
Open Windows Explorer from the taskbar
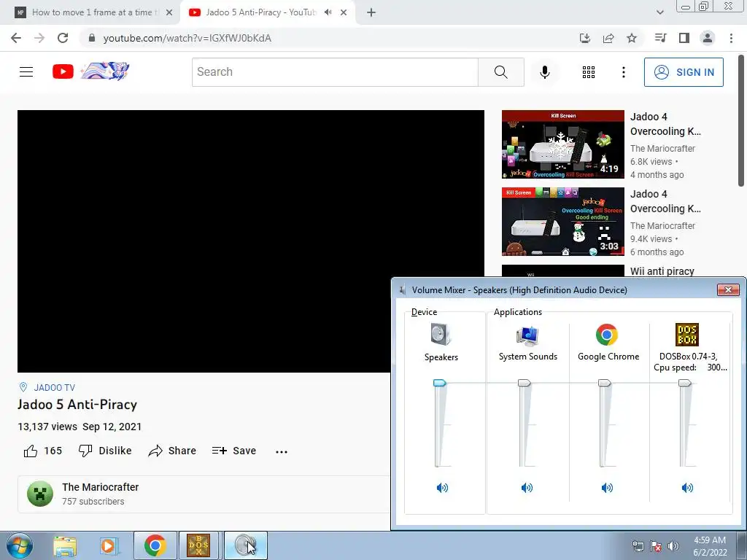click(x=65, y=545)
